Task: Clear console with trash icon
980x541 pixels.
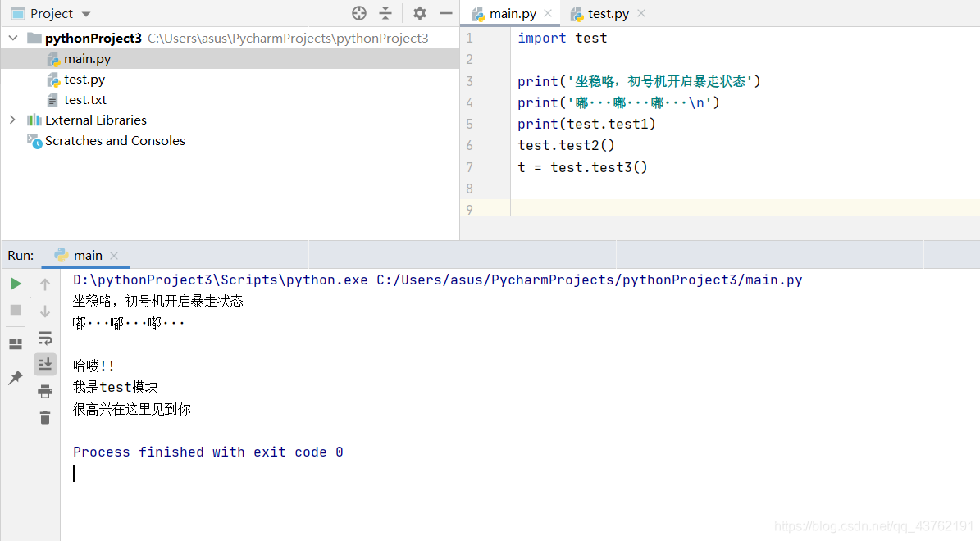Action: tap(45, 418)
